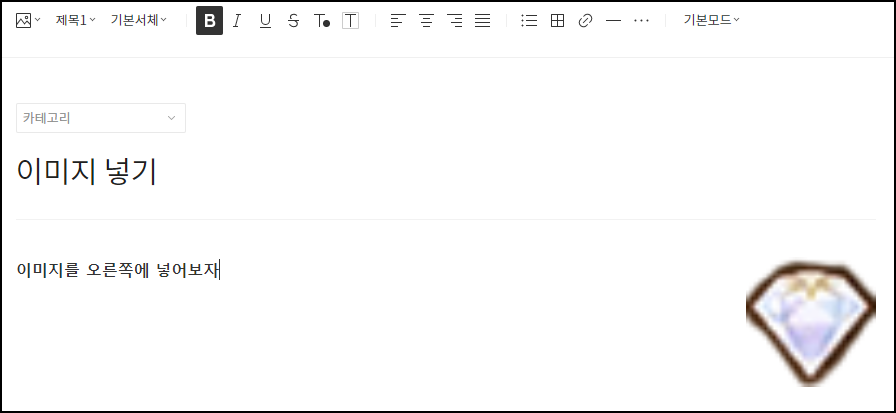Toggle underline formatting
Viewport: 896px width, 413px height.
265,21
